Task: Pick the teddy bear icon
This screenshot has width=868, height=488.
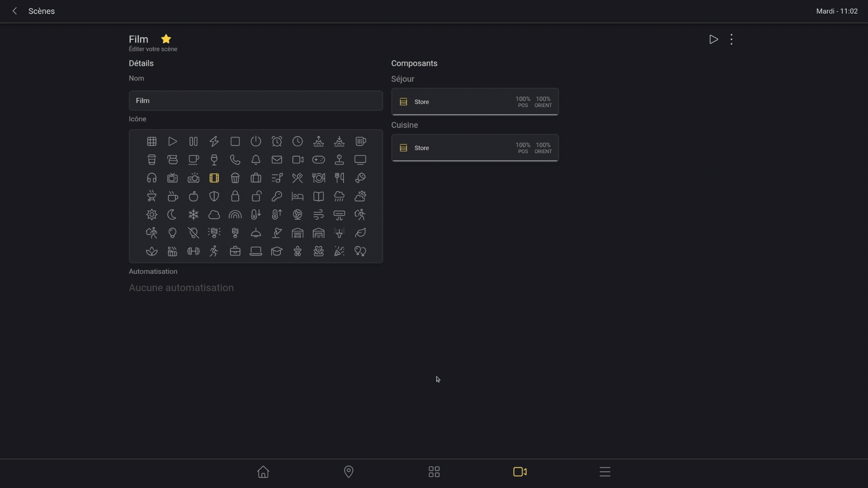Action: [319, 251]
